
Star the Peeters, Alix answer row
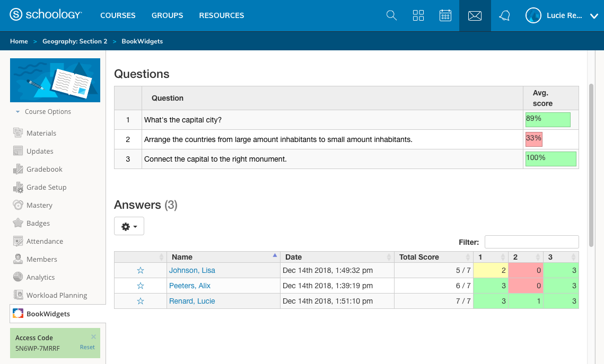141,286
